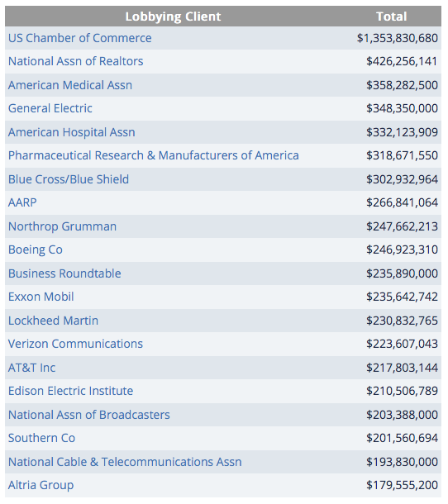
Task: Sort by the Lobbying Client column header
Action: pos(173,17)
